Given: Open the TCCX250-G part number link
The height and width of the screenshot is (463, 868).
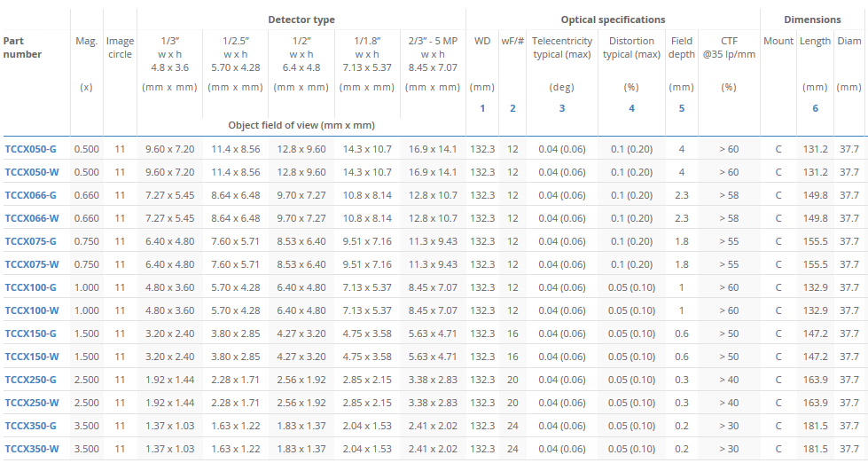Looking at the screenshot, I should coord(30,380).
